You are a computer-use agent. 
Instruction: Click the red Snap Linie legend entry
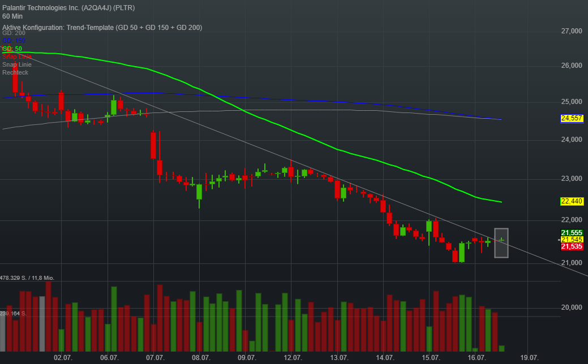[x=17, y=57]
